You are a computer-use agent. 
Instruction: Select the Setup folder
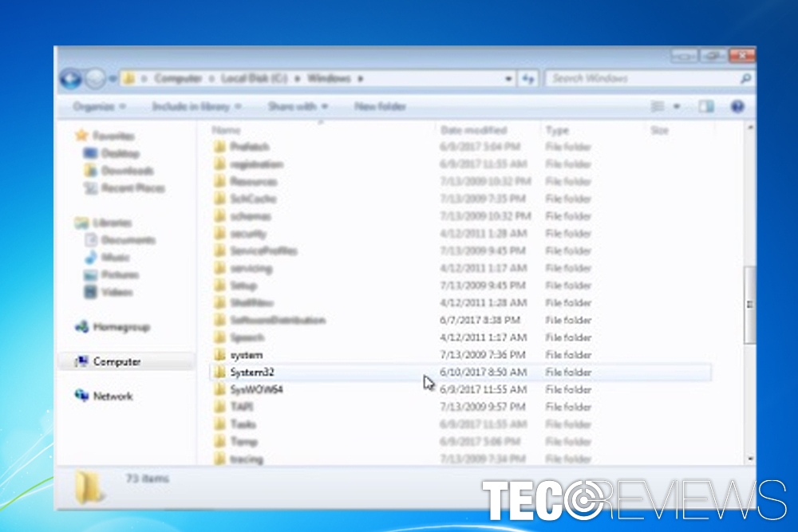pos(243,286)
